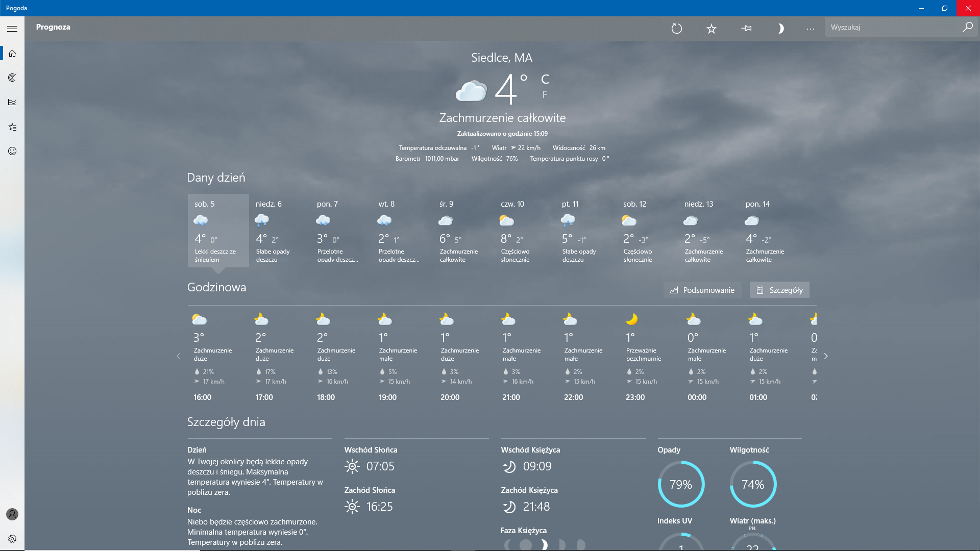980x551 pixels.
Task: Open Historical Weather chart icon
Action: pyautogui.click(x=12, y=102)
